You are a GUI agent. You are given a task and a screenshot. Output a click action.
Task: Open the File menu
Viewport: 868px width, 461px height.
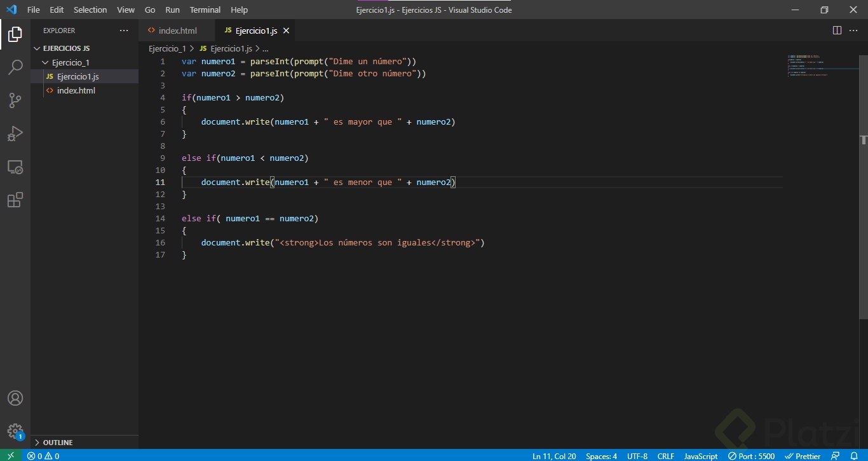(34, 10)
